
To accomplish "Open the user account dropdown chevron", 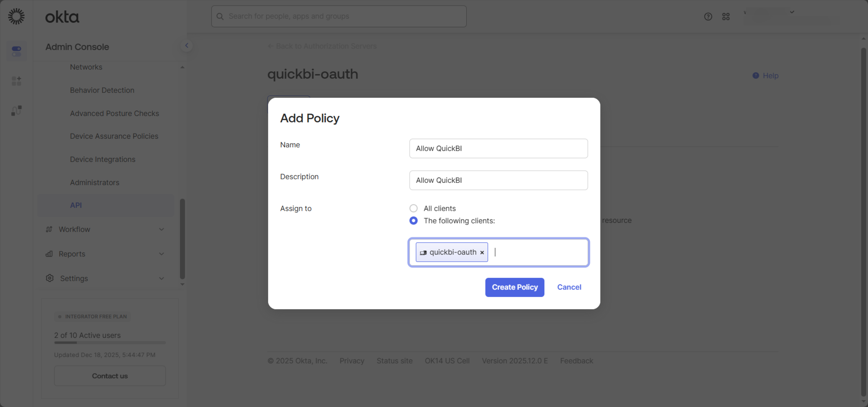I will (792, 12).
